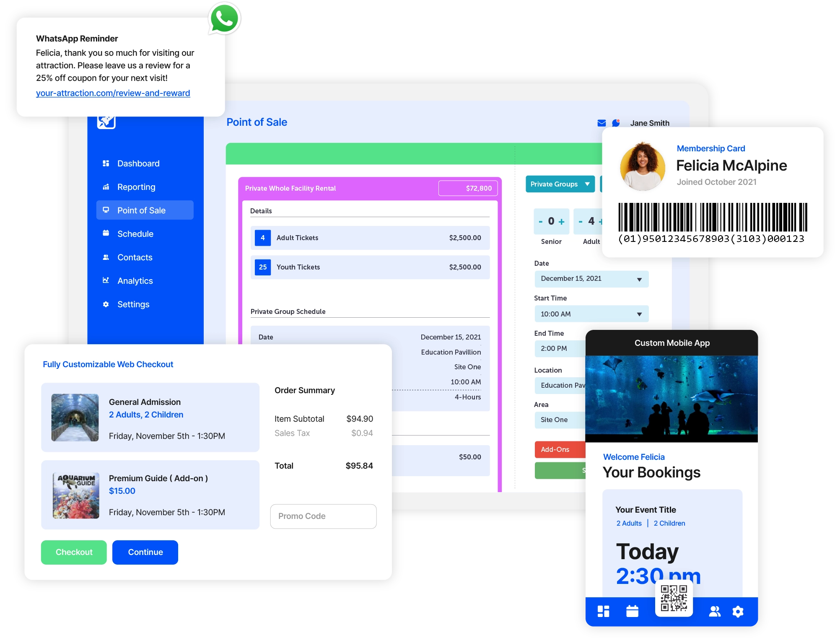Open the December 15, 2021 date dropdown
This screenshot has width=840, height=643.
click(591, 279)
